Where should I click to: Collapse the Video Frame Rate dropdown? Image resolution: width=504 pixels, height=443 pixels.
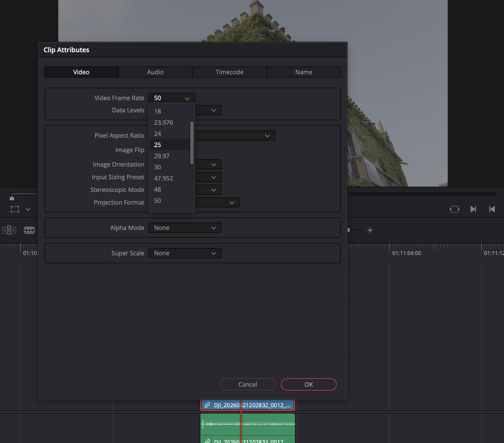click(x=172, y=98)
